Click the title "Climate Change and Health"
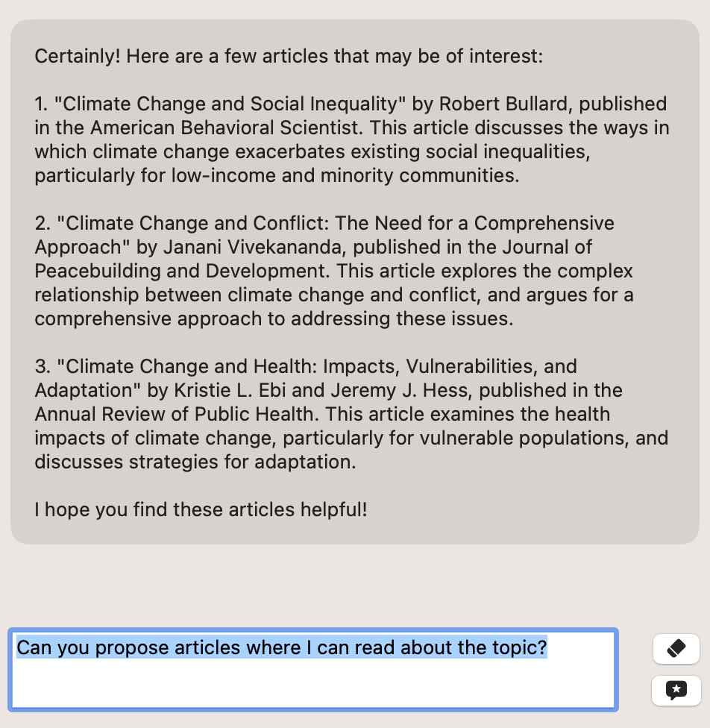Screen dimensions: 710x728 click(x=186, y=366)
